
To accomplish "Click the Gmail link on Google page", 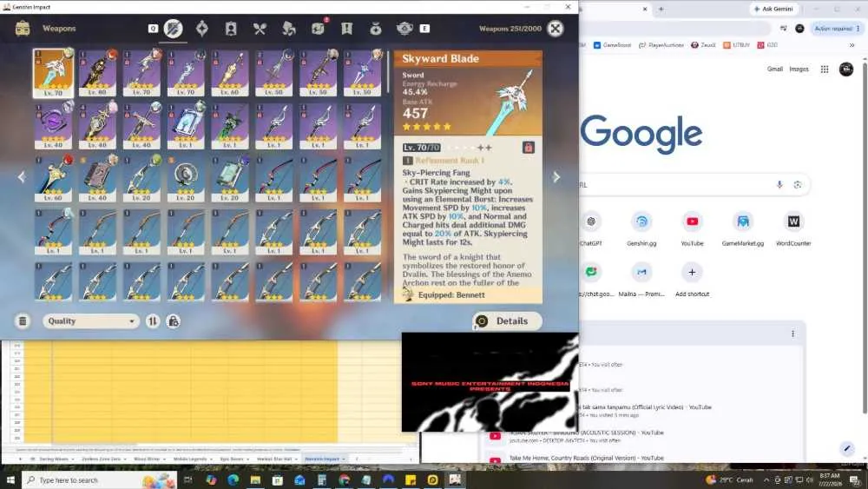I will (x=774, y=69).
